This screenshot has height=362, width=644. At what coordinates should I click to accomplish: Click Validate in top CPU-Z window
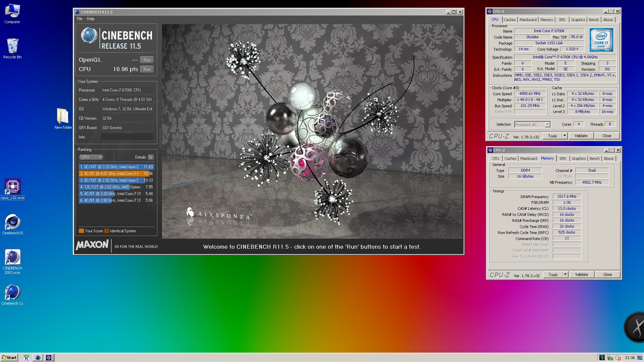(x=581, y=136)
